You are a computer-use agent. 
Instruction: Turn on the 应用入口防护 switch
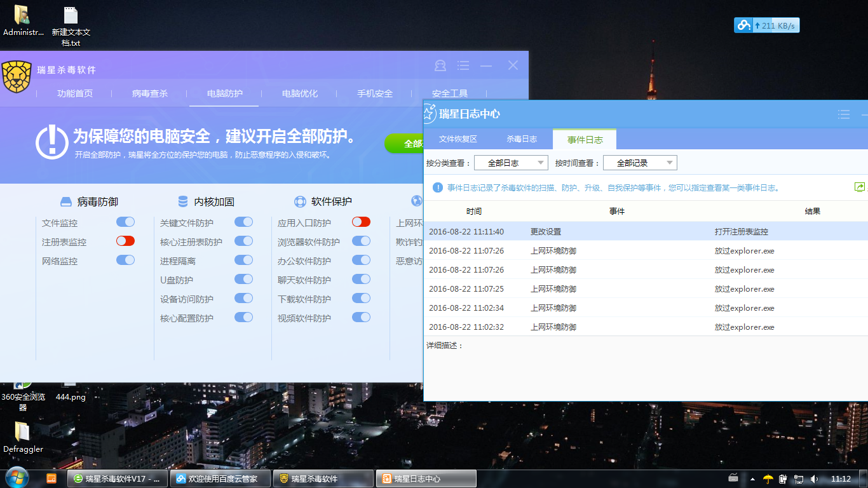pyautogui.click(x=361, y=222)
